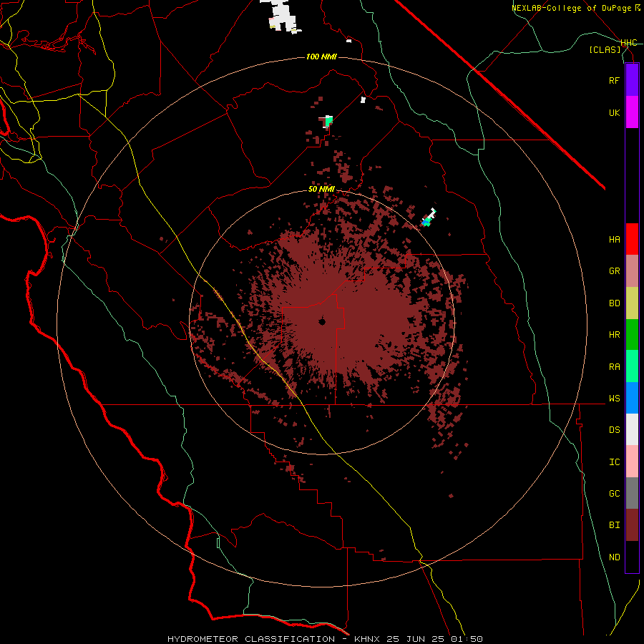Pick the HR green legend swatch
Screen dimensions: 644x644
click(632, 335)
